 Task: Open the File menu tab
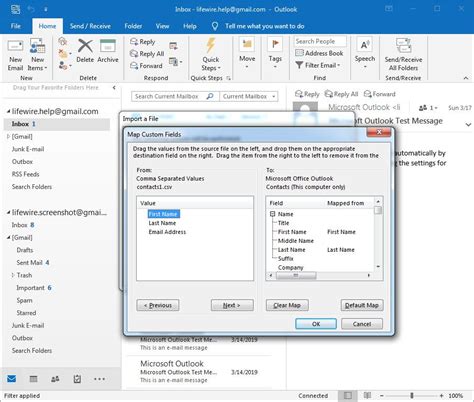coord(16,26)
